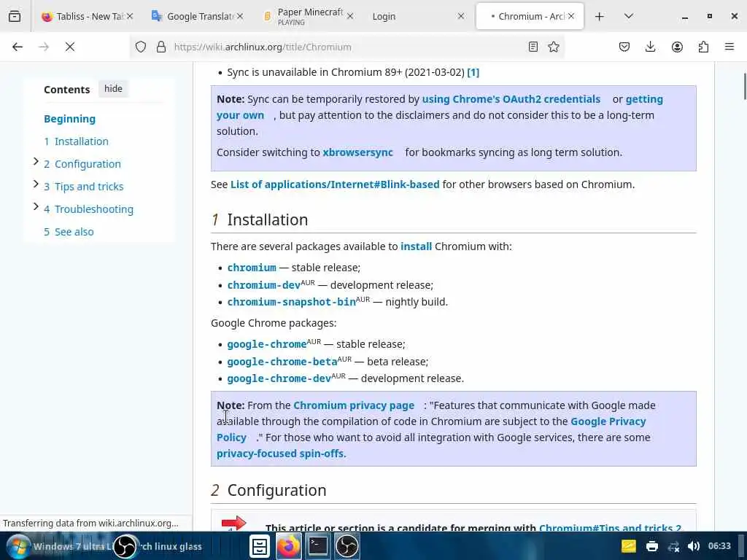
Task: Close the Tabliss New Tab tab
Action: (x=130, y=16)
